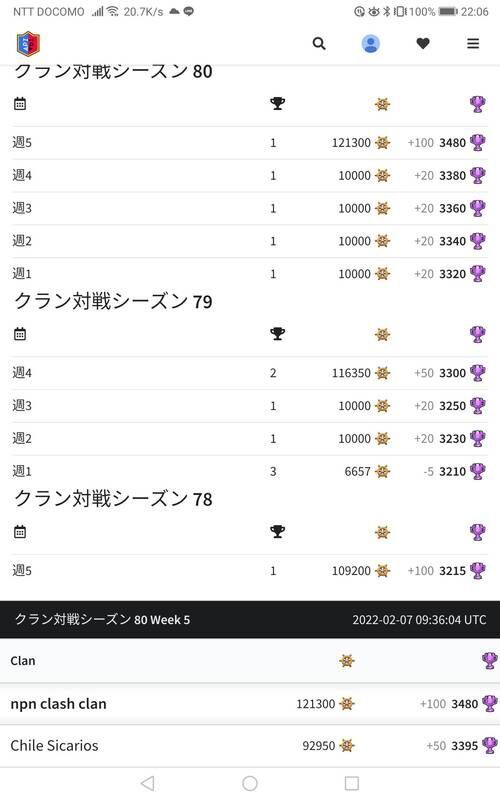
Task: Open the npn clash clan link
Action: click(x=59, y=704)
